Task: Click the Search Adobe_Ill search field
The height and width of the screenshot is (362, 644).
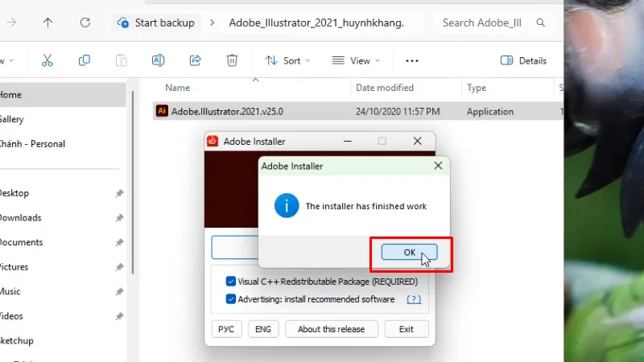Action: click(x=483, y=23)
